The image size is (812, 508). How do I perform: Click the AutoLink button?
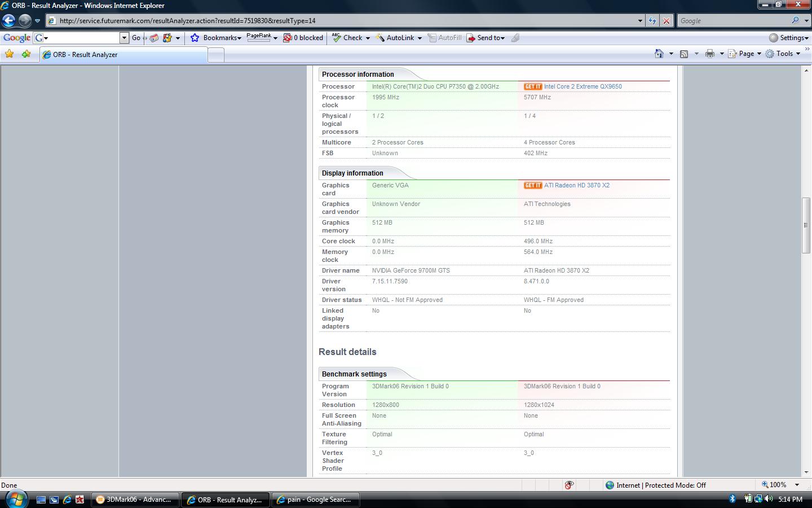click(x=395, y=38)
